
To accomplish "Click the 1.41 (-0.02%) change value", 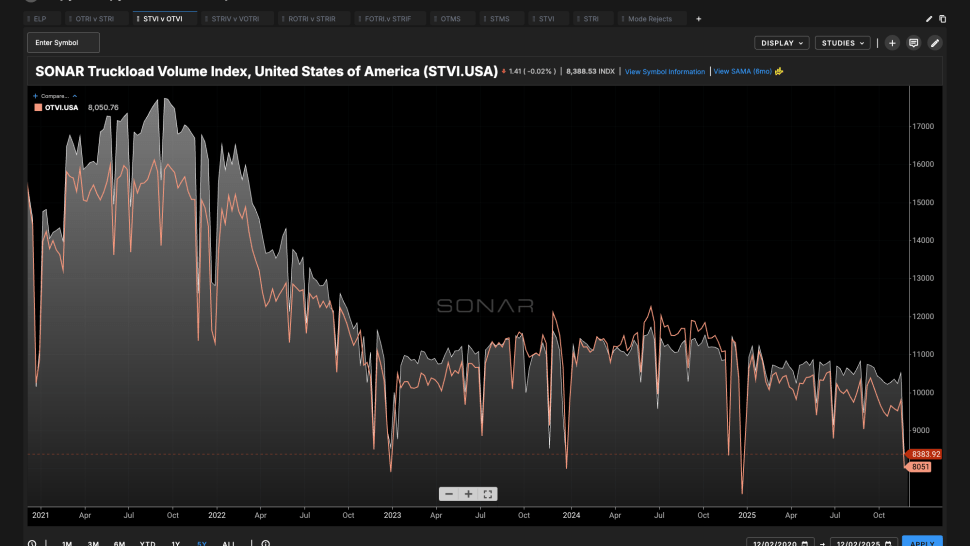I will click(531, 72).
